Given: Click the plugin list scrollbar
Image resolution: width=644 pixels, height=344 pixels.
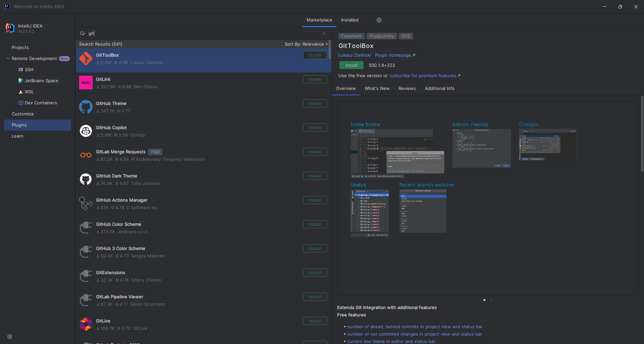Looking at the screenshot, I should [x=330, y=50].
